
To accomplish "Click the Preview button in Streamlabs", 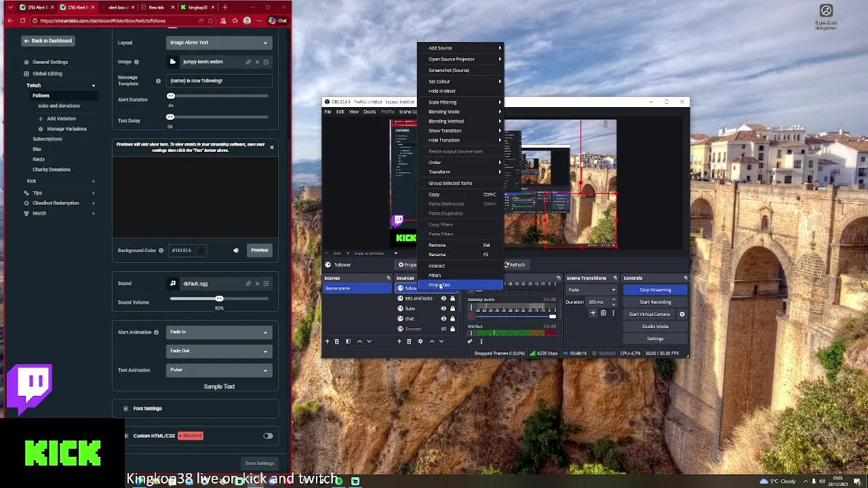I will [260, 250].
